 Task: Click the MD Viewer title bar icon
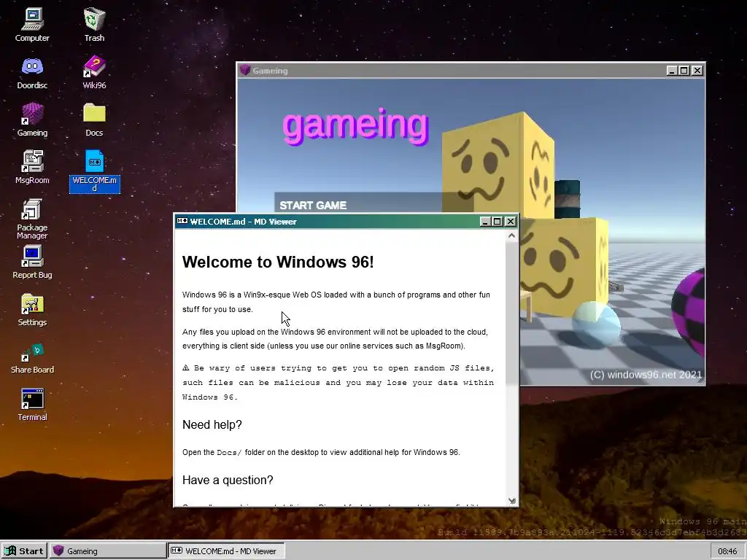tap(182, 221)
